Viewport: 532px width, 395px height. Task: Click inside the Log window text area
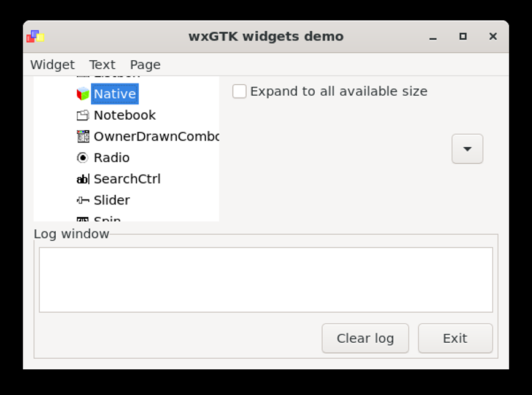[x=265, y=280]
